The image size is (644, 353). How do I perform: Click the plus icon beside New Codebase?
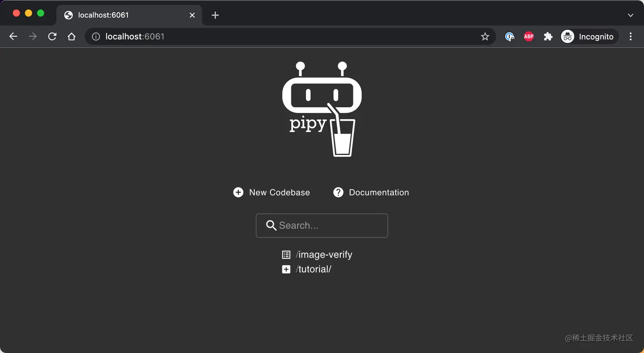click(x=238, y=192)
